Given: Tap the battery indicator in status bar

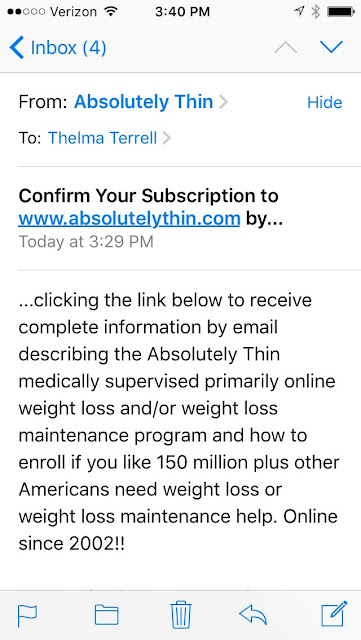Looking at the screenshot, I should tap(341, 12).
